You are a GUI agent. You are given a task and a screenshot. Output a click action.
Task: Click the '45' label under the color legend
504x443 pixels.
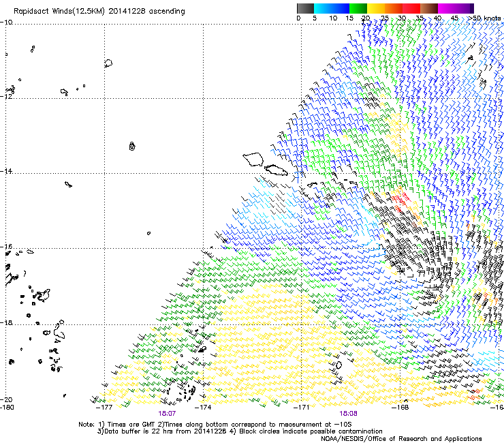point(454,18)
